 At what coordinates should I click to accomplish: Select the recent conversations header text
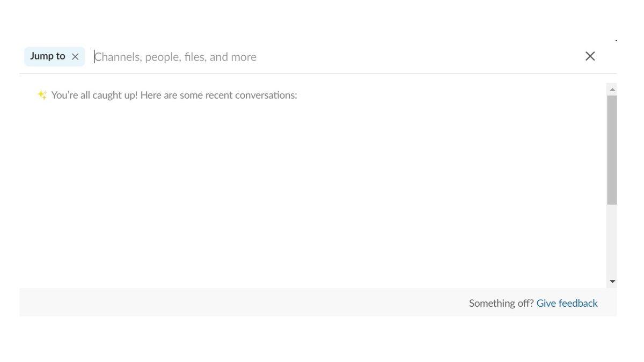[x=174, y=94]
